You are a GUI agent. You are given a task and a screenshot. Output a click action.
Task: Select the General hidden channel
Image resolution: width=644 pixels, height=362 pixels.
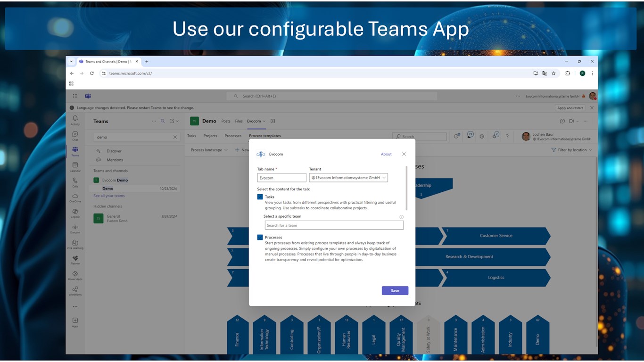(135, 218)
